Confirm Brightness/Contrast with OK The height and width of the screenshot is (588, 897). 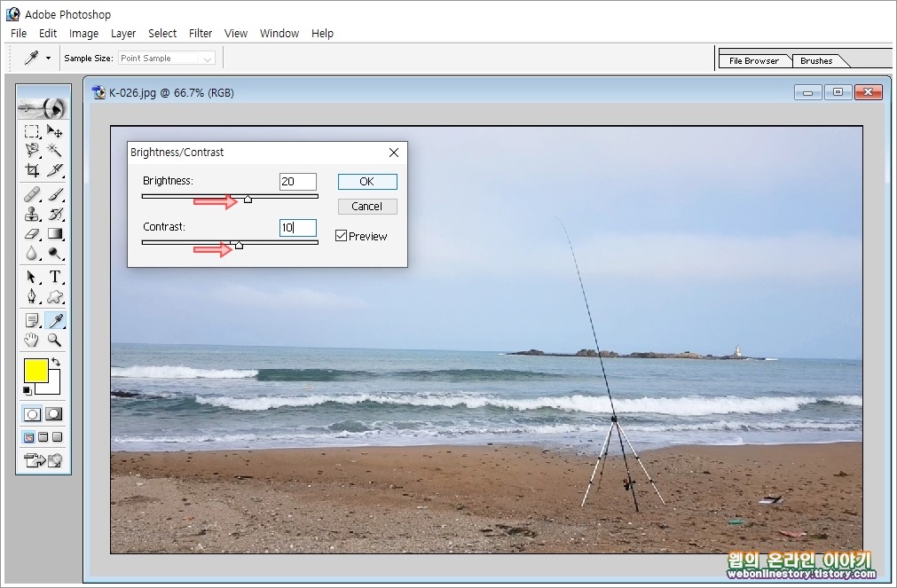[x=367, y=181]
